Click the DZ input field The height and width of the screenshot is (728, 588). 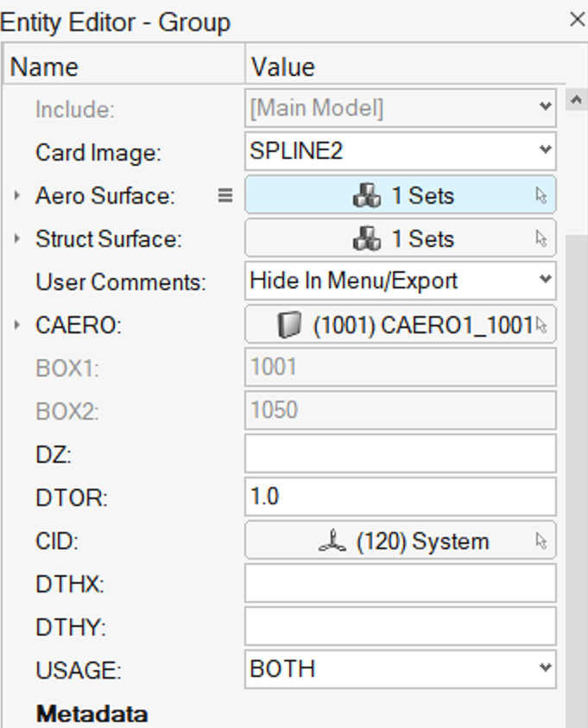pyautogui.click(x=401, y=453)
